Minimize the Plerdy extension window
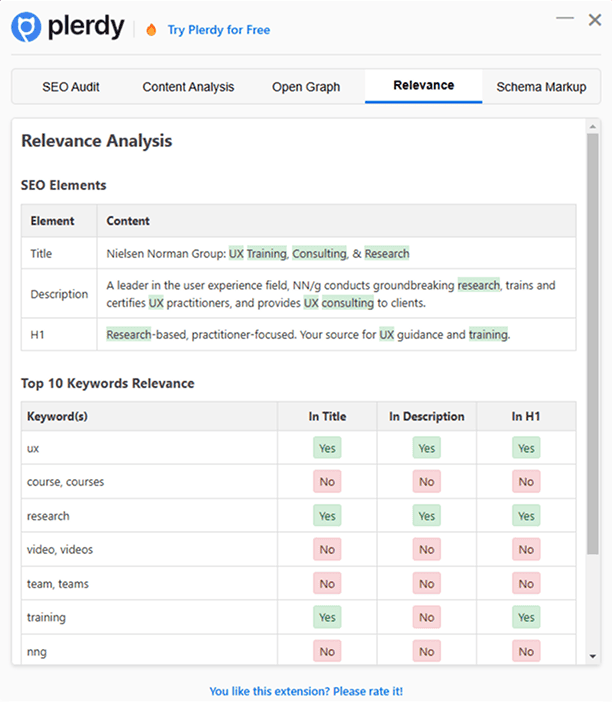Screen dimensions: 612x702 tap(565, 18)
